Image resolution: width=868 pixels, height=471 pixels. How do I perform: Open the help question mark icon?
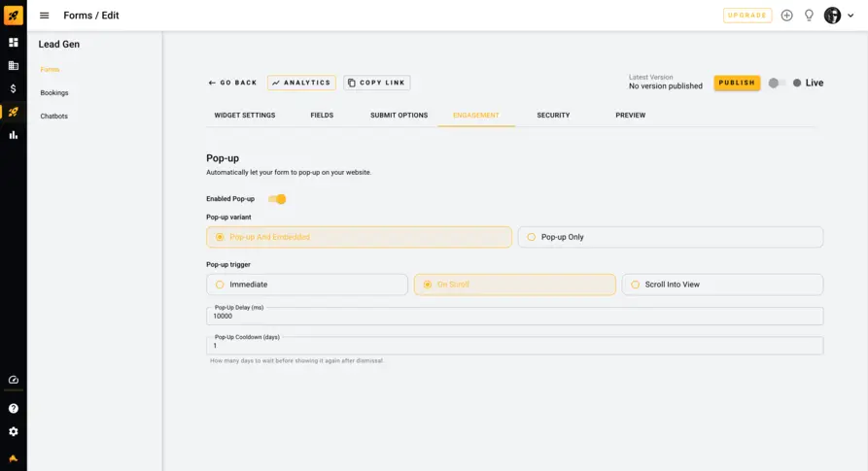tap(14, 409)
